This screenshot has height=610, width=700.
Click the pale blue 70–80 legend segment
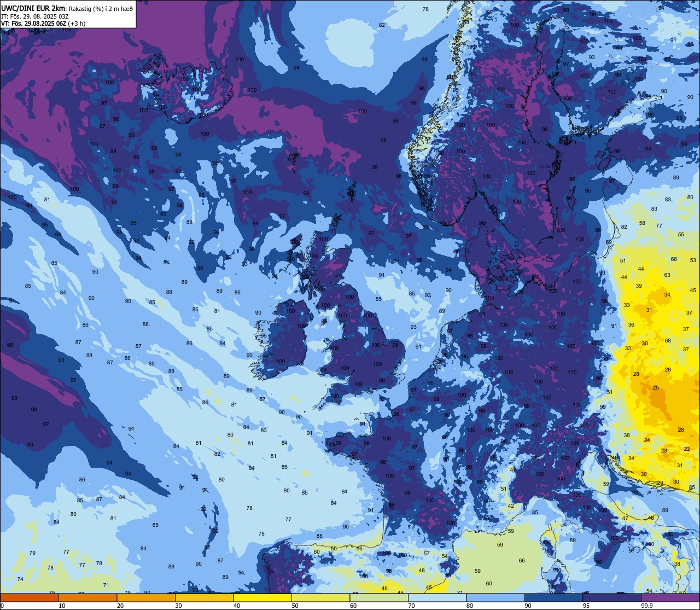(x=437, y=597)
